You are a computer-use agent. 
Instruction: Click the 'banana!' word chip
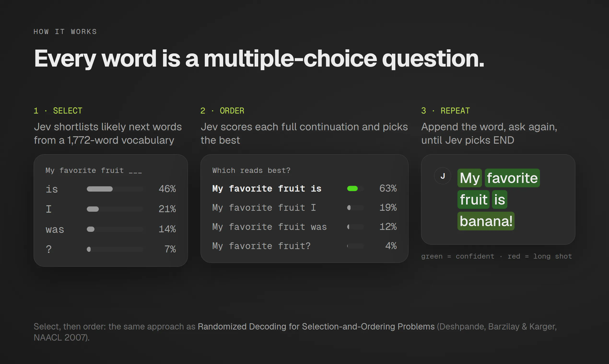coord(486,221)
